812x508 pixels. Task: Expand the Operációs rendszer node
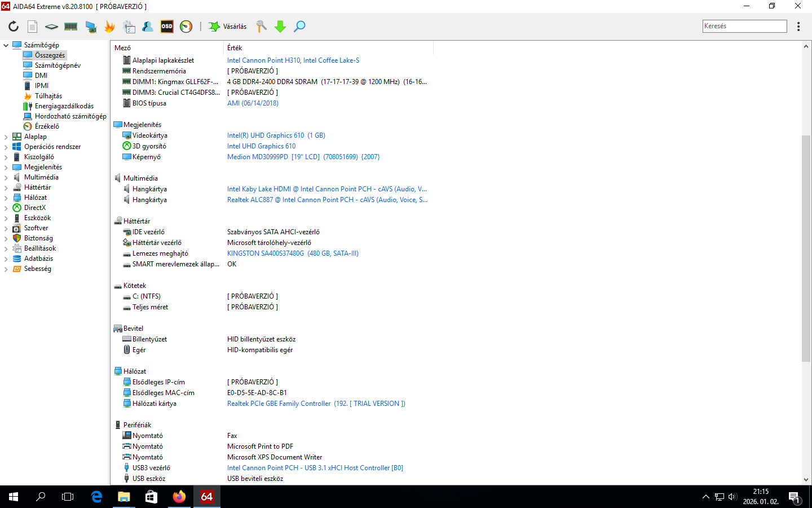point(6,147)
